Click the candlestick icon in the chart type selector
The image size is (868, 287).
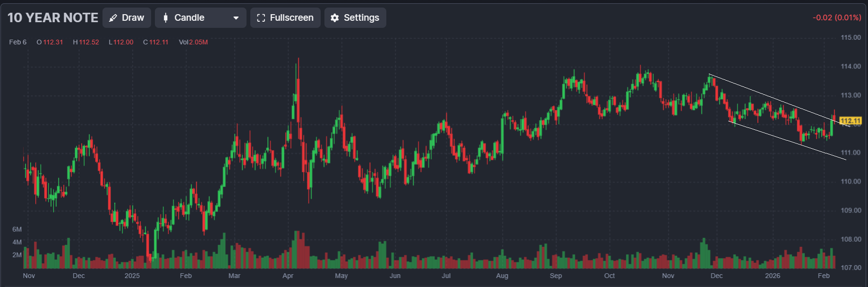165,18
